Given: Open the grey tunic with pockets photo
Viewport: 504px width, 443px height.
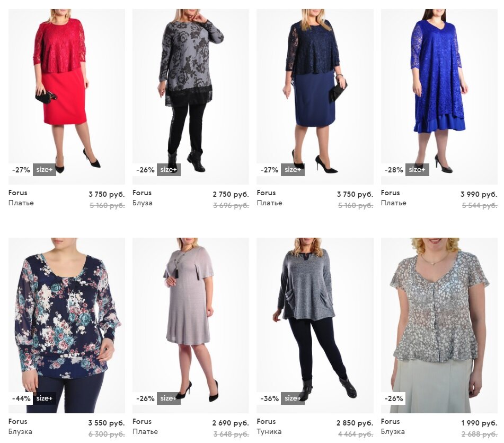Looking at the screenshot, I should click(x=315, y=325).
